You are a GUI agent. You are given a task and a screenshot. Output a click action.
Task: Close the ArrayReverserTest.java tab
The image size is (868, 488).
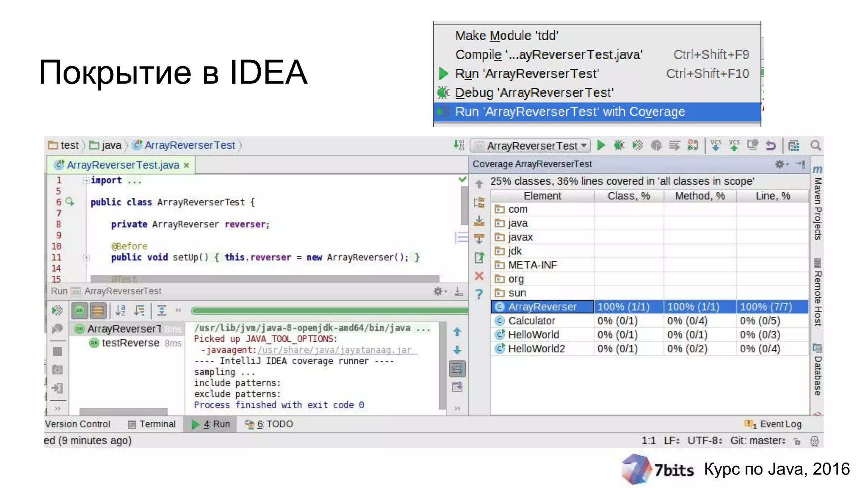tap(186, 165)
